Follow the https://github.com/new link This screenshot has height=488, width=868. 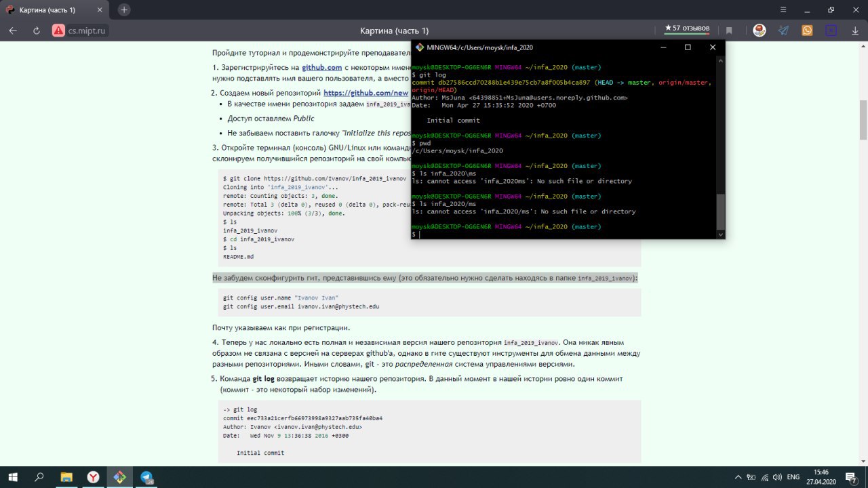(366, 93)
